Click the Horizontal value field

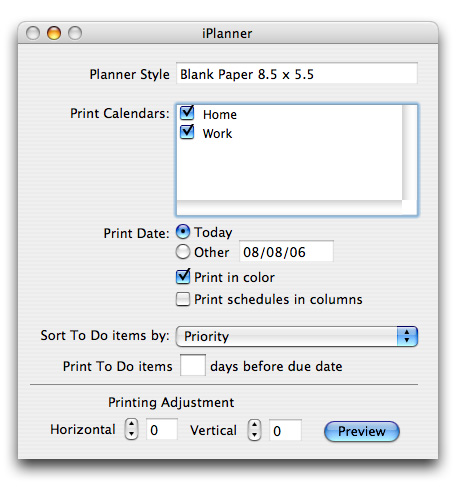[x=162, y=430]
